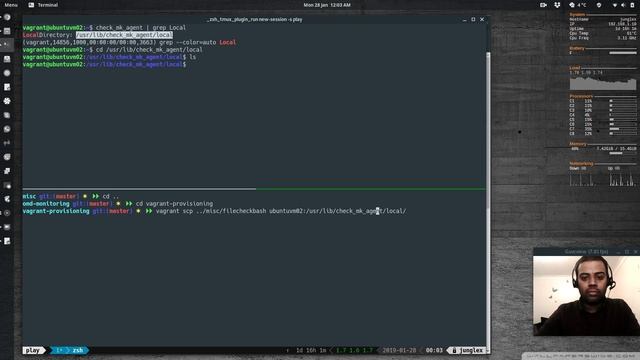Click the battery tray icon
640x360 pixels.
633,5
